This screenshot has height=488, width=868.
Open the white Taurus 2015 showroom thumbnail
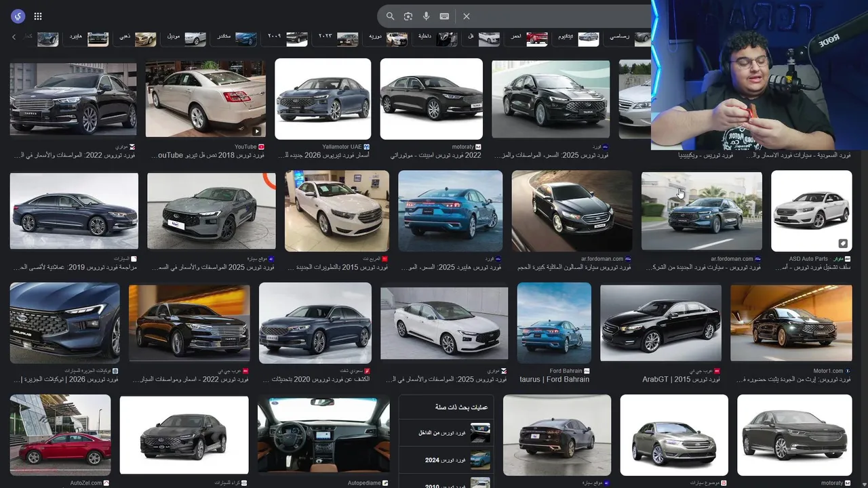[337, 211]
